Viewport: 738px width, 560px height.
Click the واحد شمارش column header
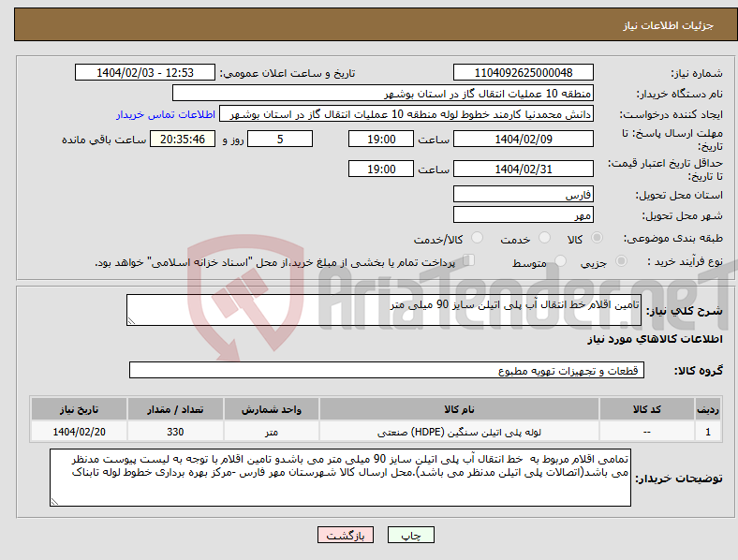click(x=272, y=409)
